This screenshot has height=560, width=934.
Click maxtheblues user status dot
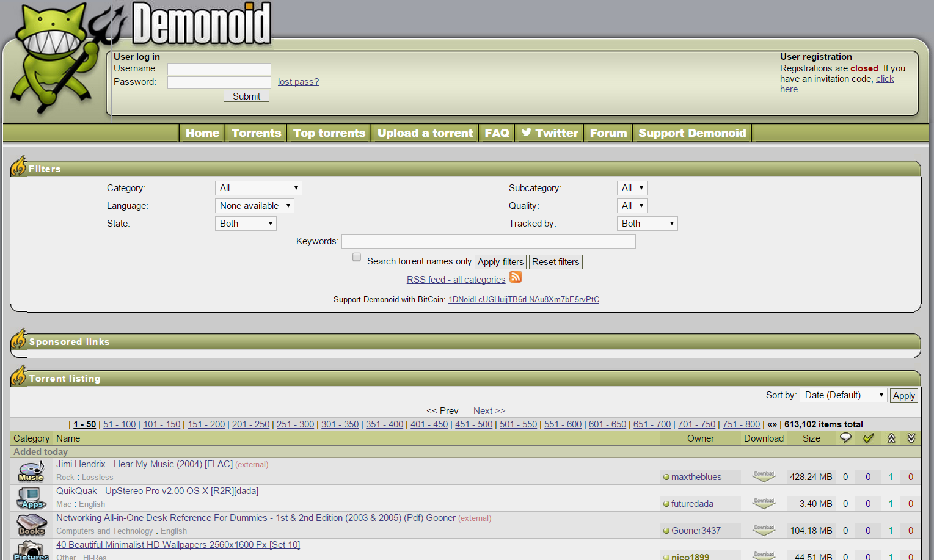666,477
